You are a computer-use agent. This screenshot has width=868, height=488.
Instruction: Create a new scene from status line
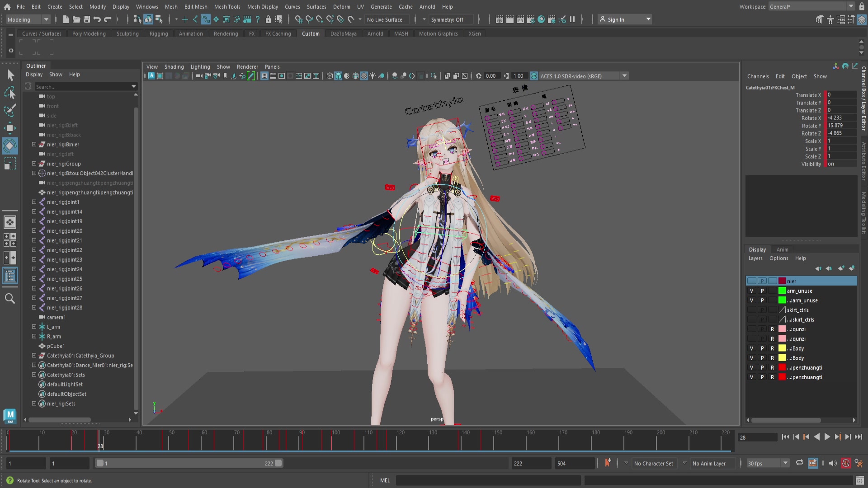(x=66, y=19)
